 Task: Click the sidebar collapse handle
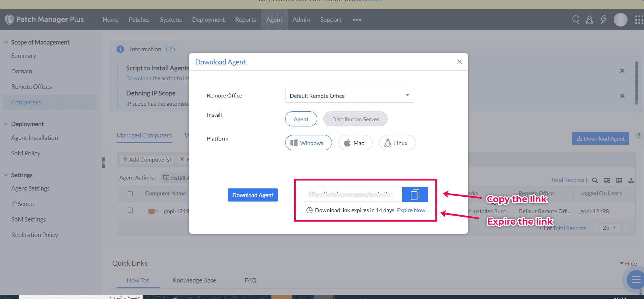[x=103, y=162]
